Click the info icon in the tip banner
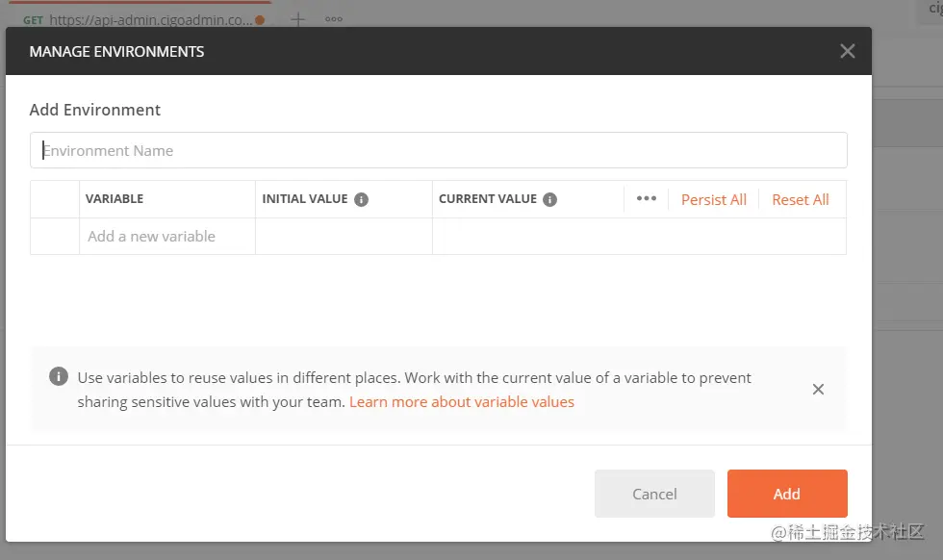The height and width of the screenshot is (560, 943). [x=59, y=377]
